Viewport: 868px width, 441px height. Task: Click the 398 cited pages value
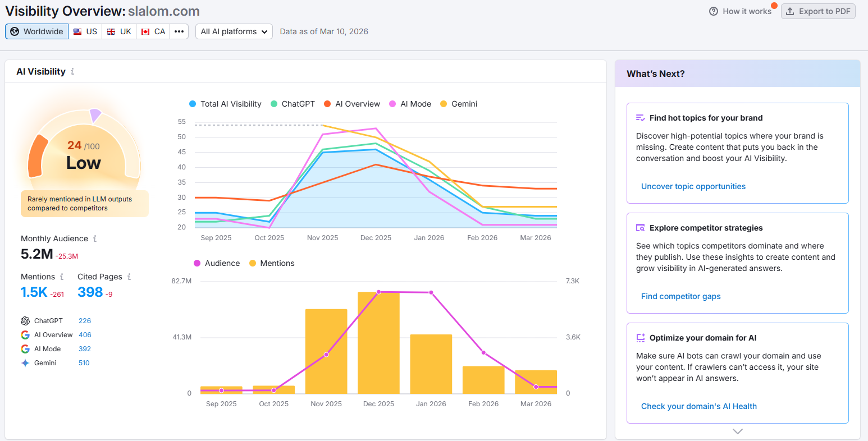tap(90, 292)
